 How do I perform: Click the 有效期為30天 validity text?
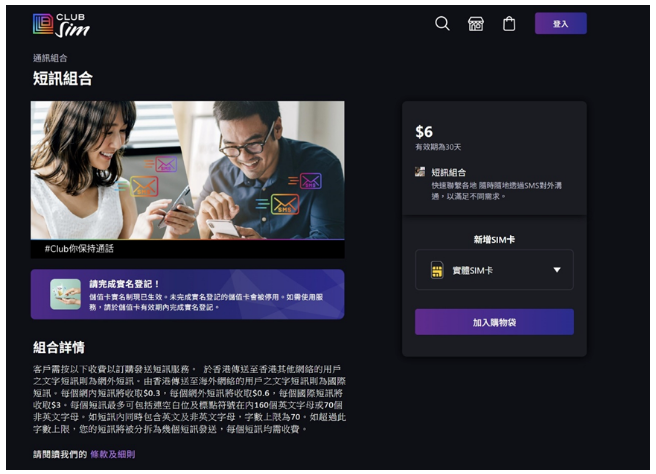click(x=438, y=147)
